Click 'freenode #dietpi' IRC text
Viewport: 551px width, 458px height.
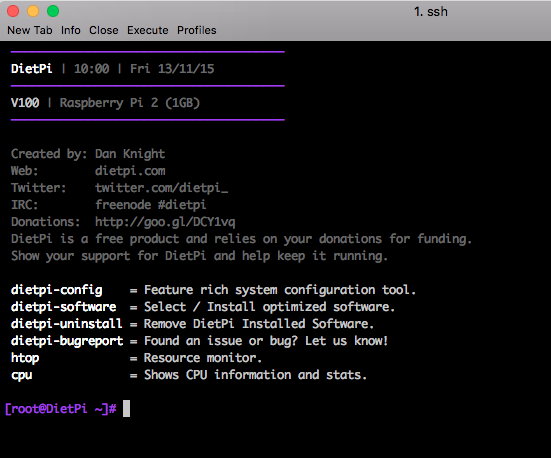[151, 205]
